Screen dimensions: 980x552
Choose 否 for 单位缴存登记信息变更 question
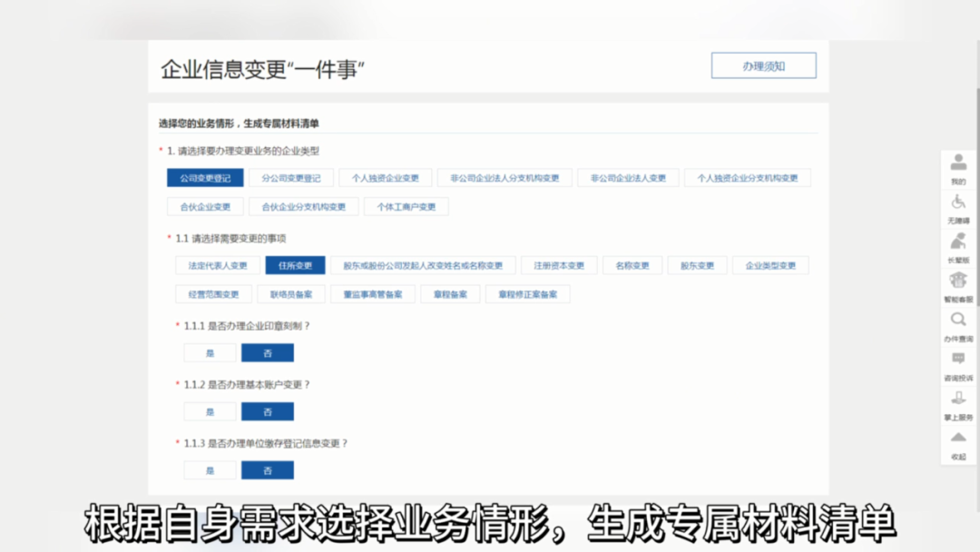pos(268,470)
